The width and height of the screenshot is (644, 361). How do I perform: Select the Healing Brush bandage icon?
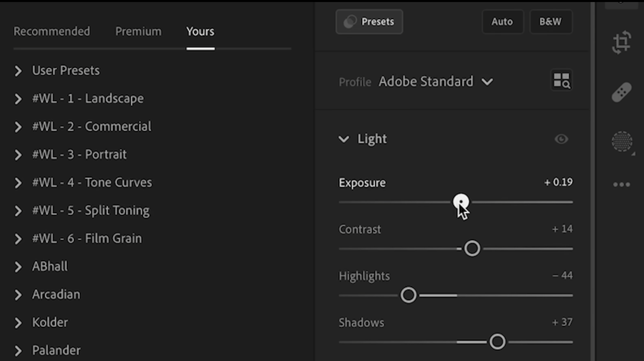coord(621,93)
